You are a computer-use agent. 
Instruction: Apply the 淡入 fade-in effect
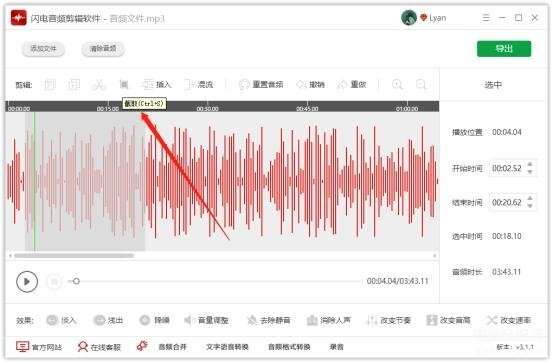(x=61, y=320)
